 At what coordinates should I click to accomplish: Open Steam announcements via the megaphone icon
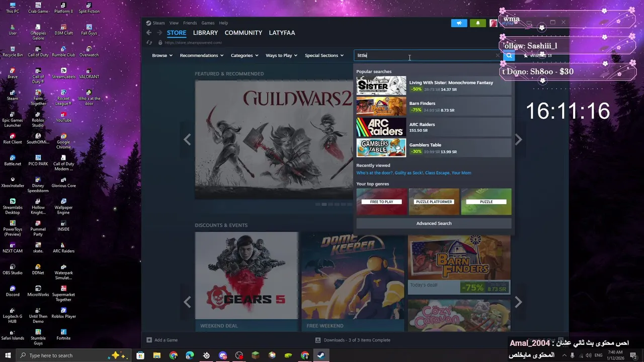[x=459, y=23]
